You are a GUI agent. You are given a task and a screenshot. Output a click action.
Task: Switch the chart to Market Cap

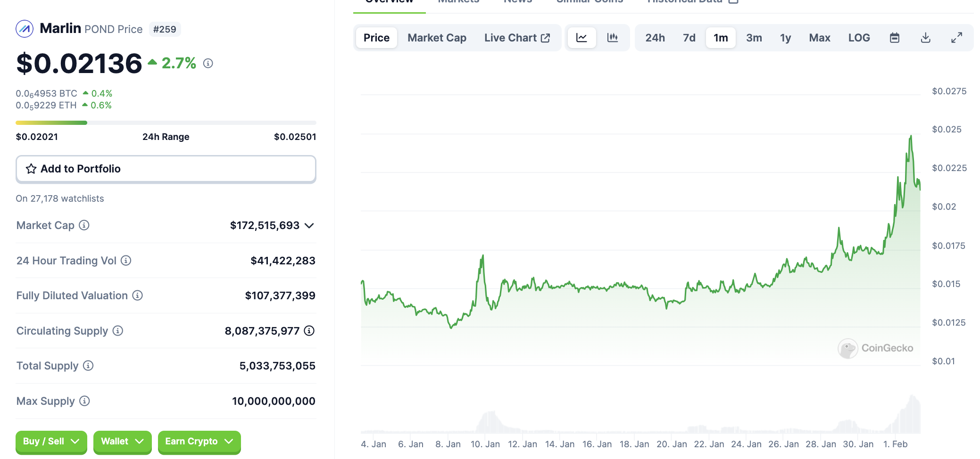437,38
